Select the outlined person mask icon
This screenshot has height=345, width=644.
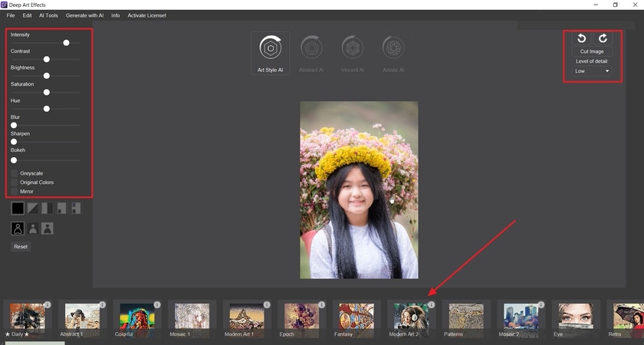point(18,228)
